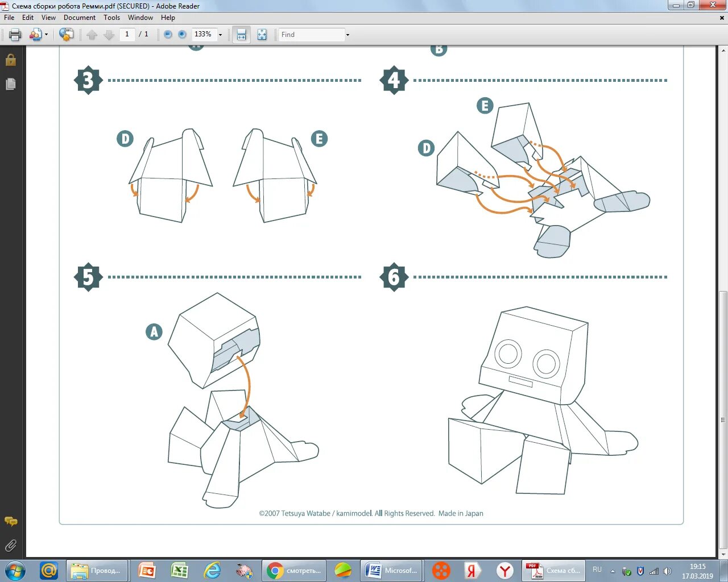Open the Collaborate dropdown arrow

(46, 35)
